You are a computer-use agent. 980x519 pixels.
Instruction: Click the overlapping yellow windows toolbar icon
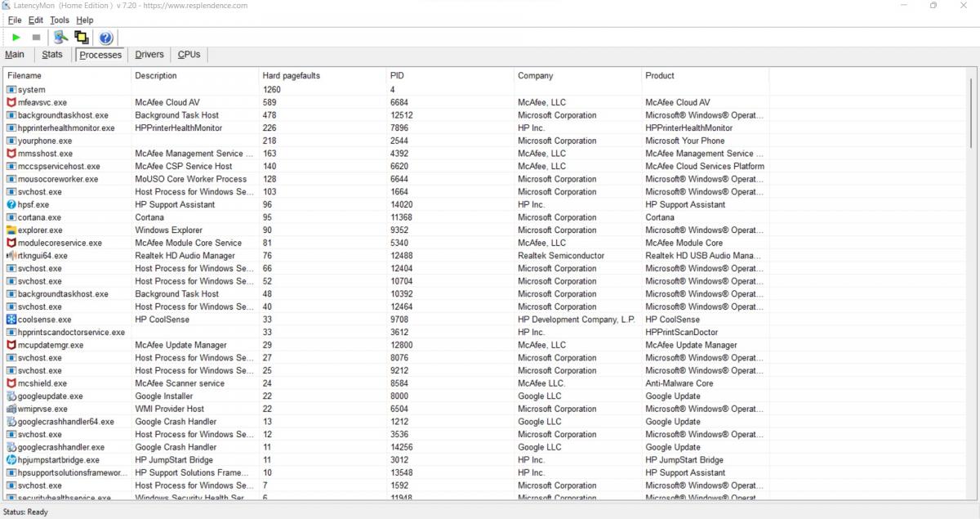[x=81, y=38]
